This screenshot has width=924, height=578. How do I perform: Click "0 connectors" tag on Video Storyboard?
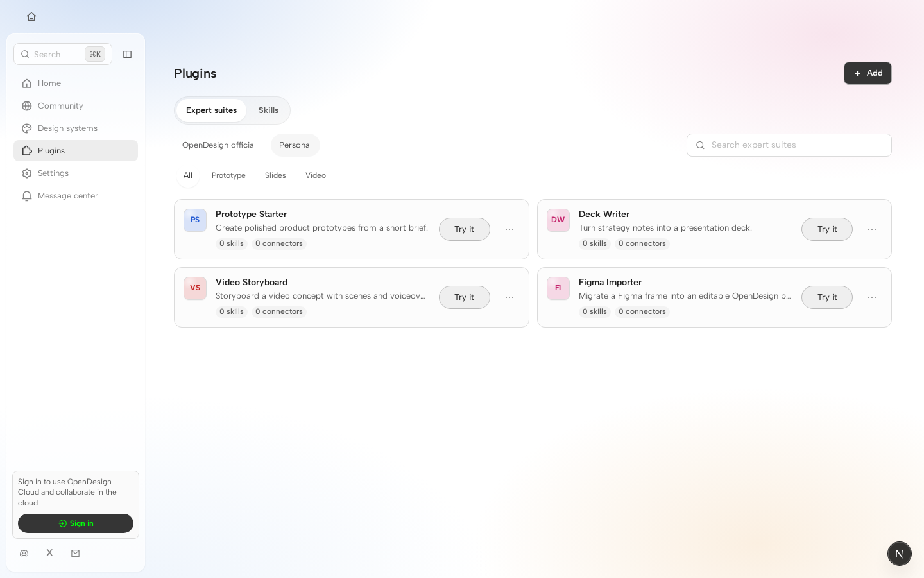pyautogui.click(x=279, y=312)
